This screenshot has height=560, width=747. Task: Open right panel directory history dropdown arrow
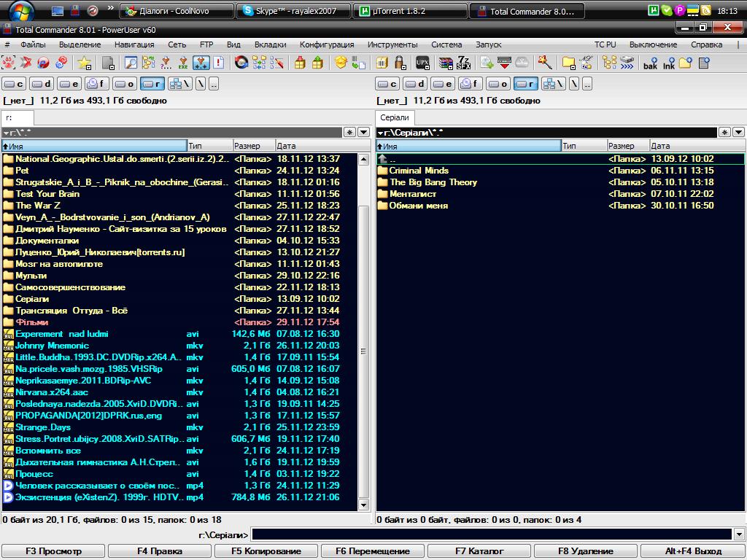[738, 132]
